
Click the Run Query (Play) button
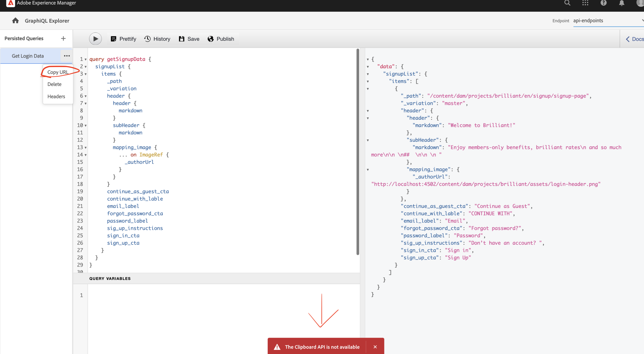pos(96,39)
